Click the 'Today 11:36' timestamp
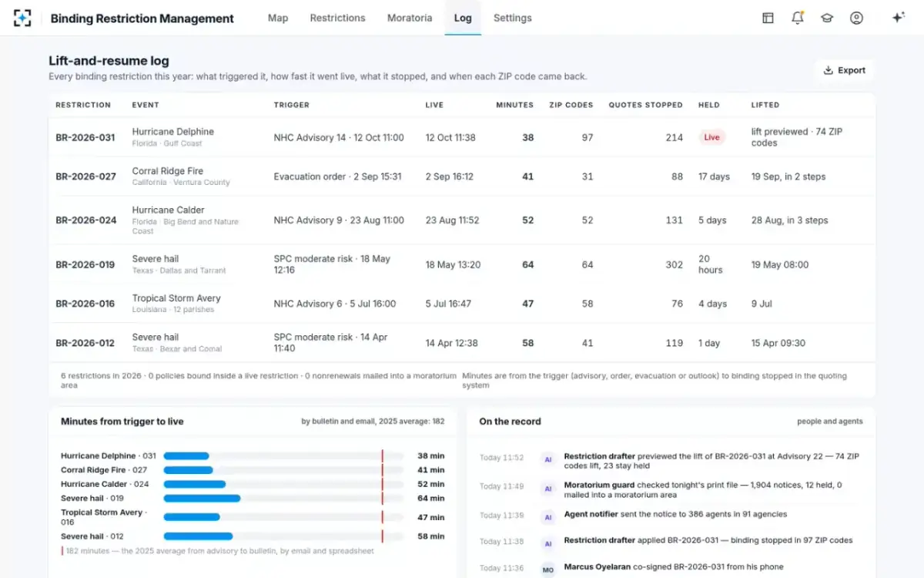924x578 pixels. (501, 568)
